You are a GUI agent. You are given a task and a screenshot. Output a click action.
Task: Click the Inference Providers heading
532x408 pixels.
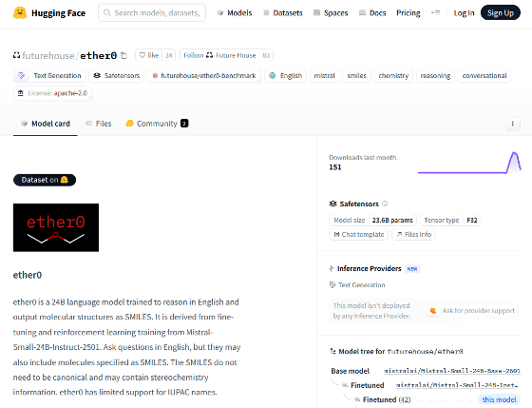(x=369, y=269)
